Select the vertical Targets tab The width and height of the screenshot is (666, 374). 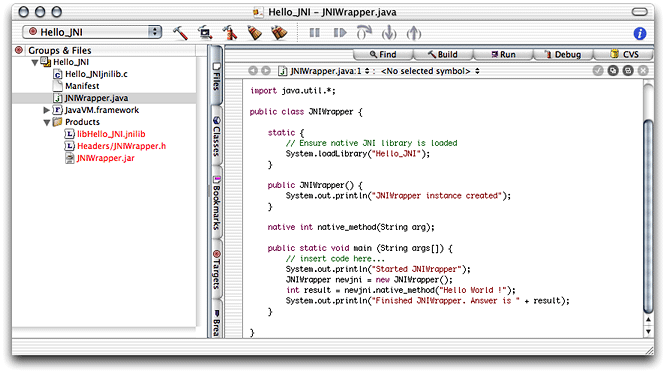tap(216, 270)
